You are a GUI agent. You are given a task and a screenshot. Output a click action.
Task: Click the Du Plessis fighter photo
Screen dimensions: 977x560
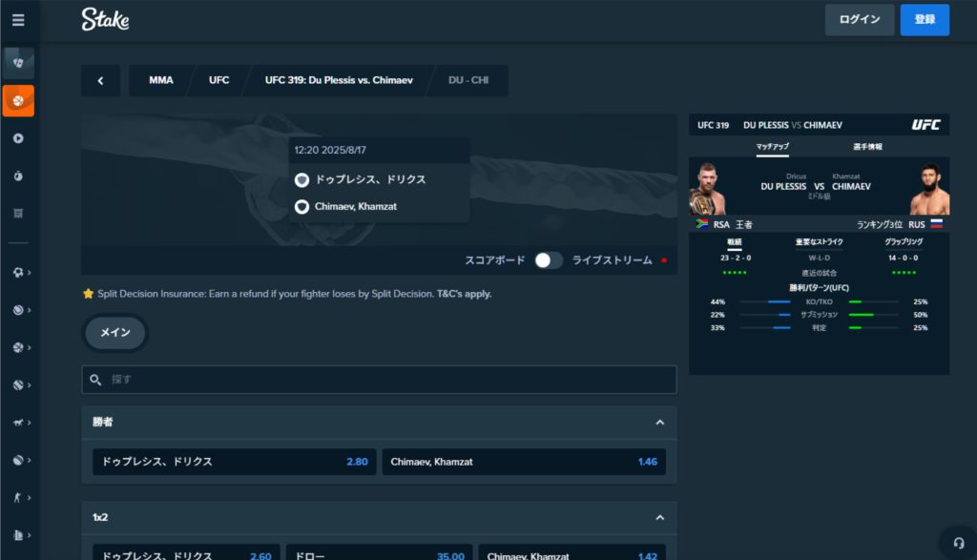pos(707,189)
